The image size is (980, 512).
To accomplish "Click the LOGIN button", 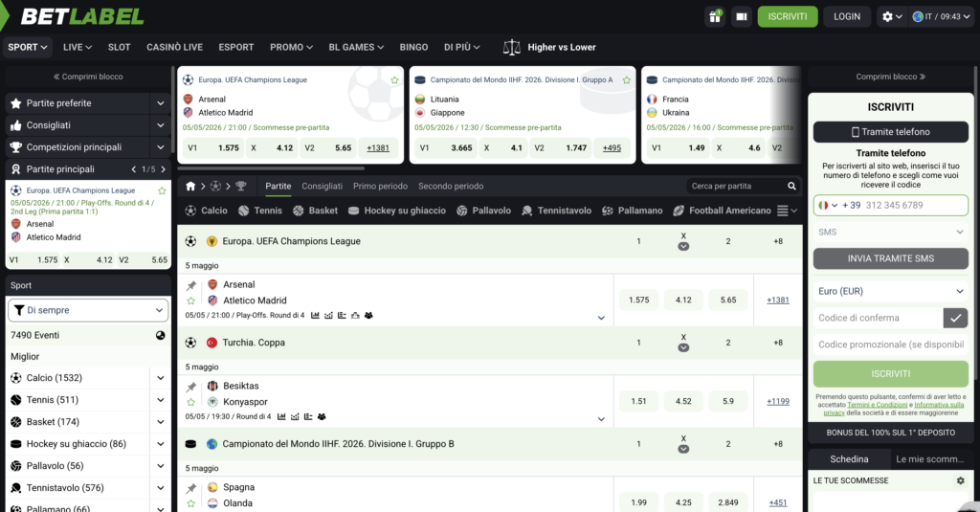I will (847, 17).
